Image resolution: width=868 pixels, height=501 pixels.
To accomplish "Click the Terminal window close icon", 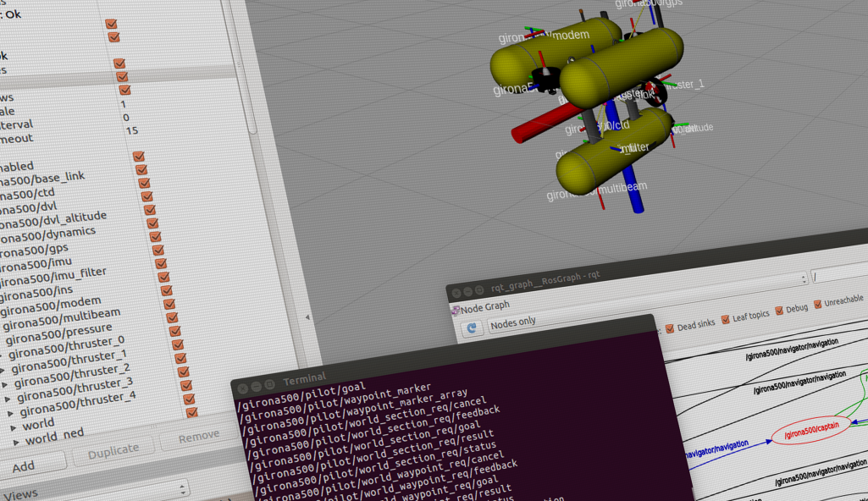I will [244, 388].
